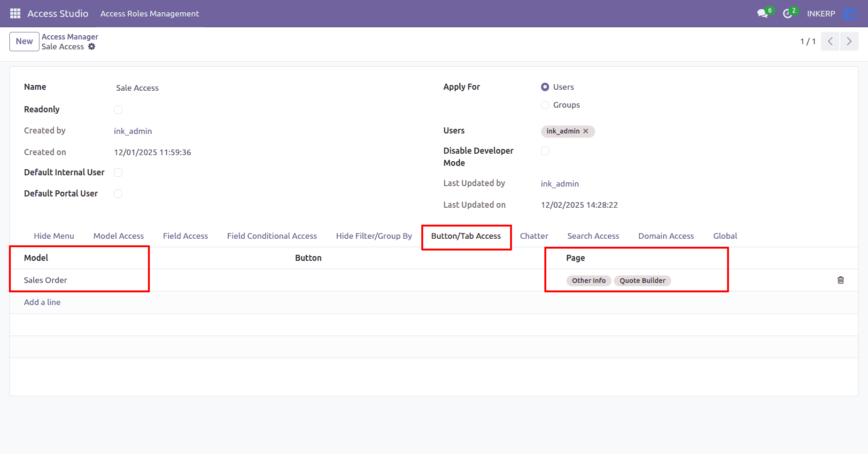Open the conversations chat icon
This screenshot has width=868, height=454.
[762, 14]
